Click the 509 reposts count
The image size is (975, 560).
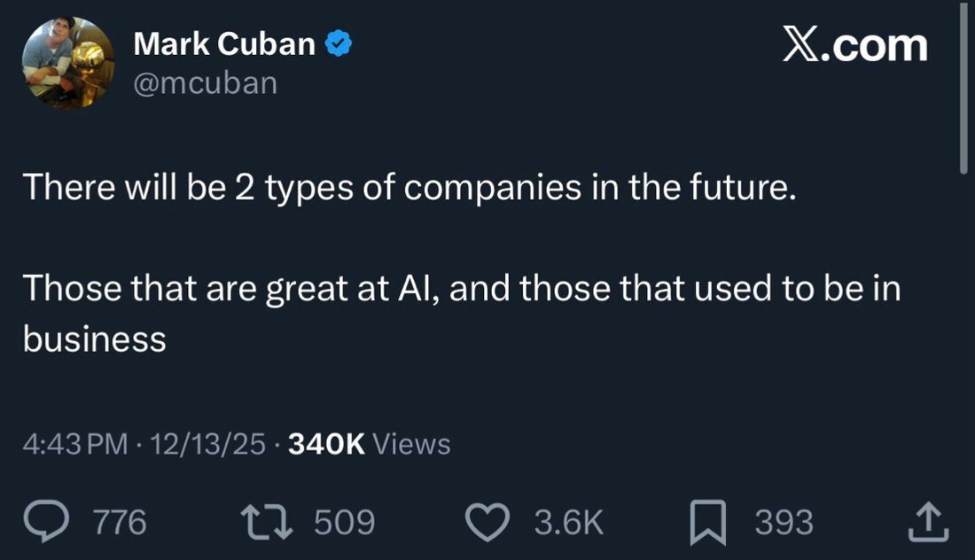pos(345,522)
